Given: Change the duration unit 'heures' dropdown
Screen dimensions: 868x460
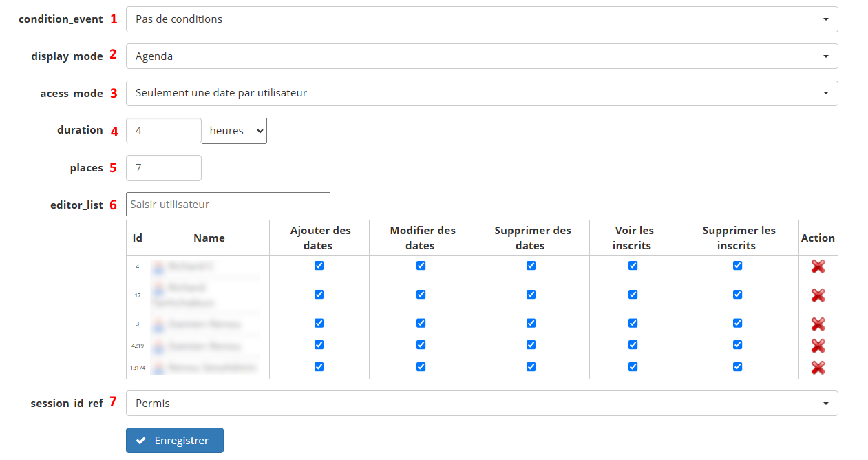Looking at the screenshot, I should [x=234, y=131].
